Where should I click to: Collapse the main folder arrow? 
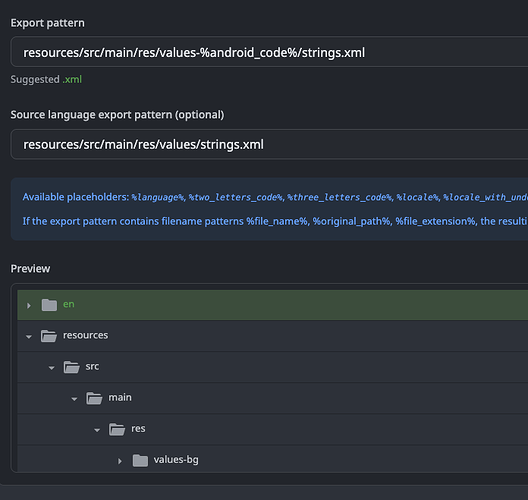[x=74, y=399]
